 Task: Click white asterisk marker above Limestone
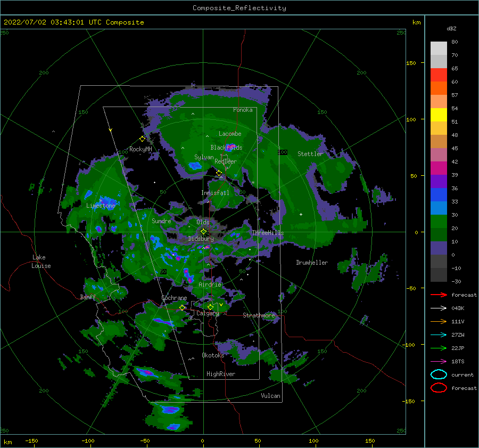click(x=101, y=201)
